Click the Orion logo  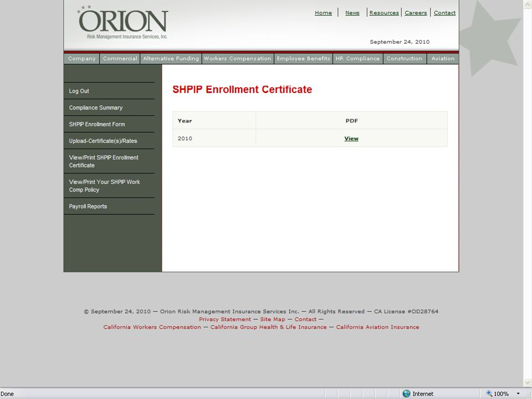123,22
